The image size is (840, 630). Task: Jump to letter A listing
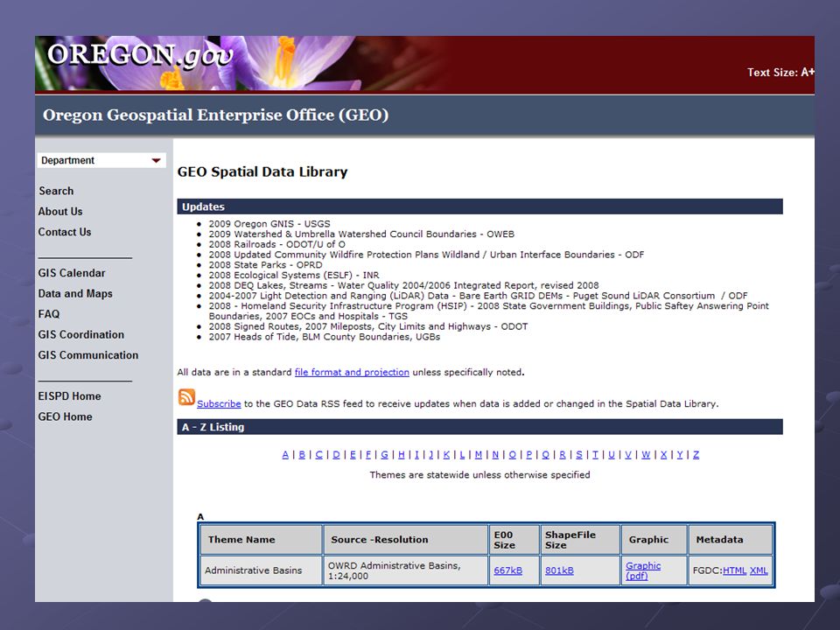(x=285, y=454)
